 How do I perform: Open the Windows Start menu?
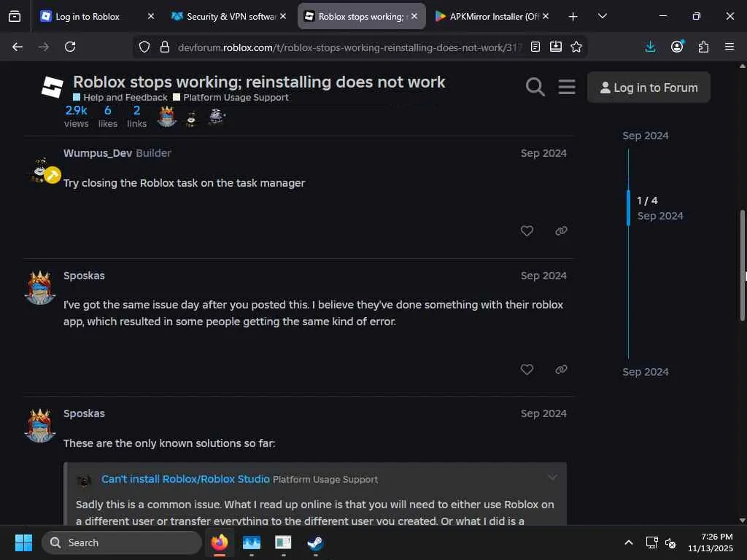click(23, 542)
